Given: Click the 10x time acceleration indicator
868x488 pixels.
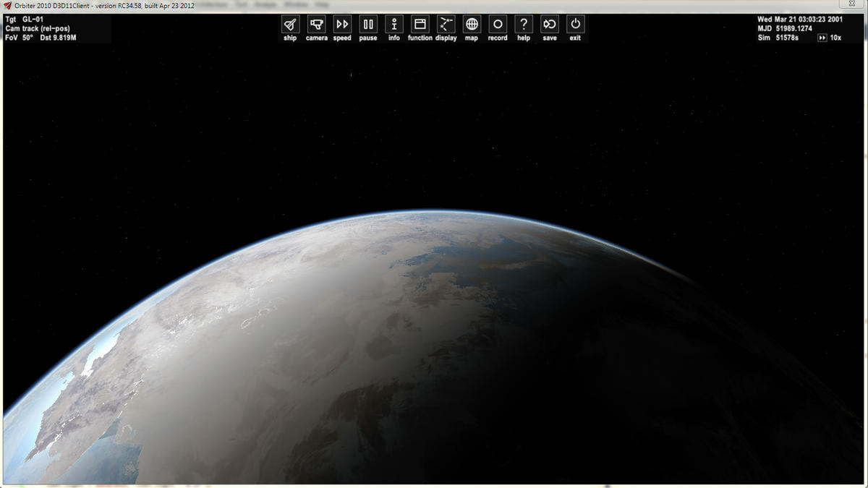Looking at the screenshot, I should point(829,38).
